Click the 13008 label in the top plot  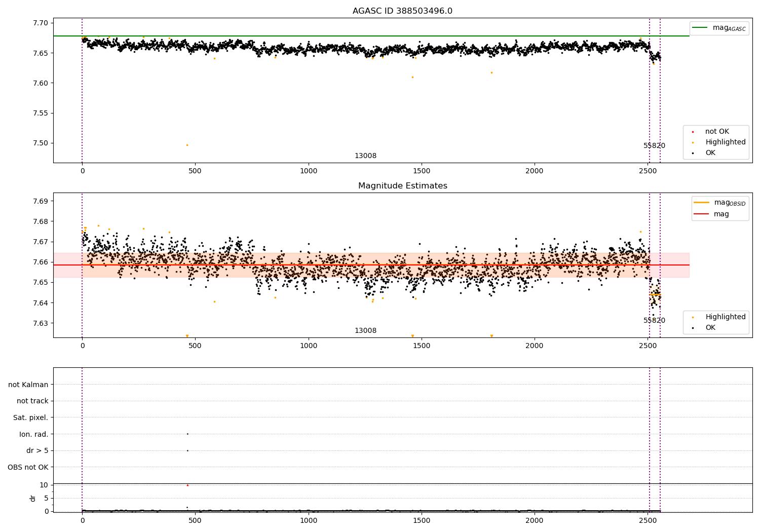(x=365, y=156)
